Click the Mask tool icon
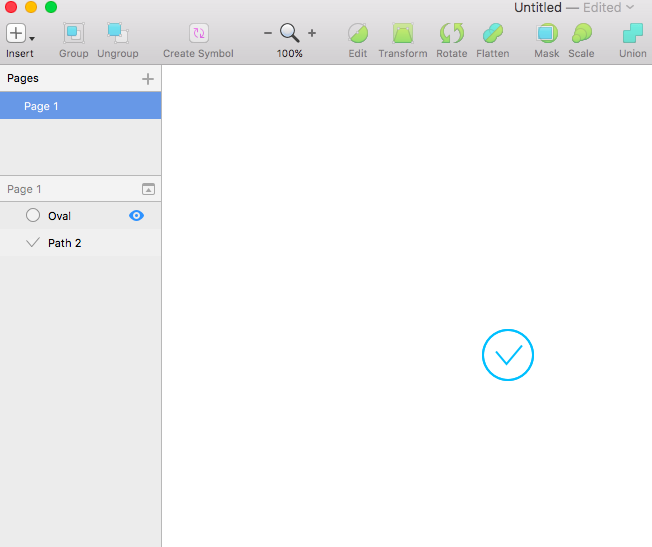Image resolution: width=652 pixels, height=547 pixels. pos(546,33)
